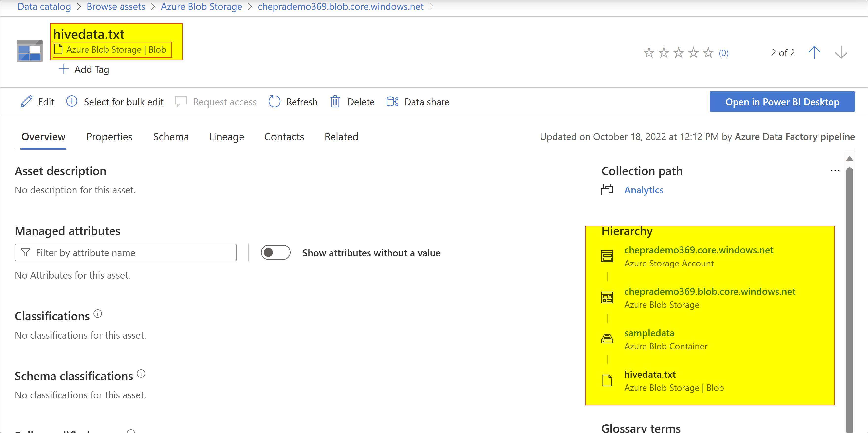Click the Schema classifications info circle
The width and height of the screenshot is (868, 433).
[x=141, y=374]
